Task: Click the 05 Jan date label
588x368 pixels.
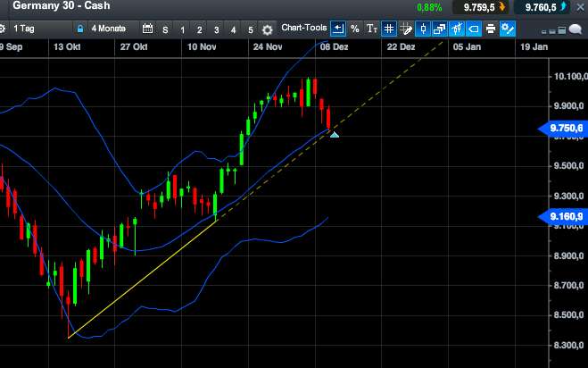Action: 467,47
